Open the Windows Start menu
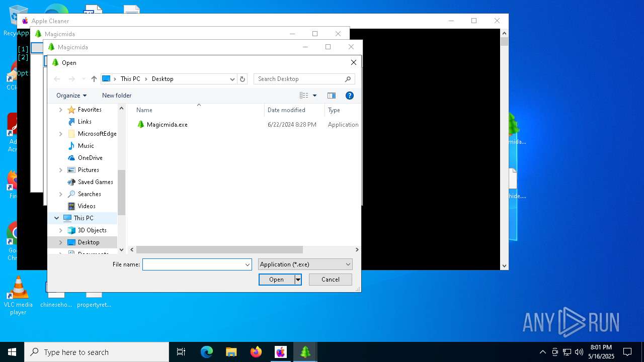Image resolution: width=644 pixels, height=362 pixels. coord(12,352)
